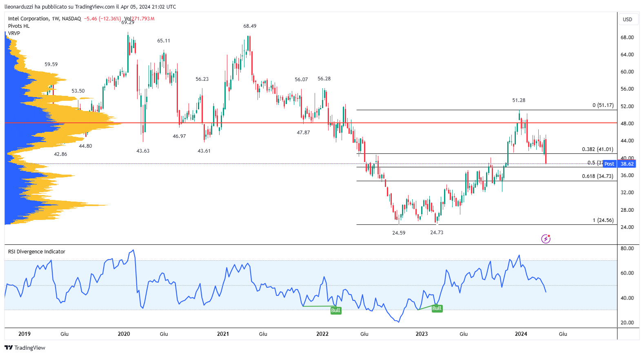Click the 2020 label on the time axis

click(124, 334)
